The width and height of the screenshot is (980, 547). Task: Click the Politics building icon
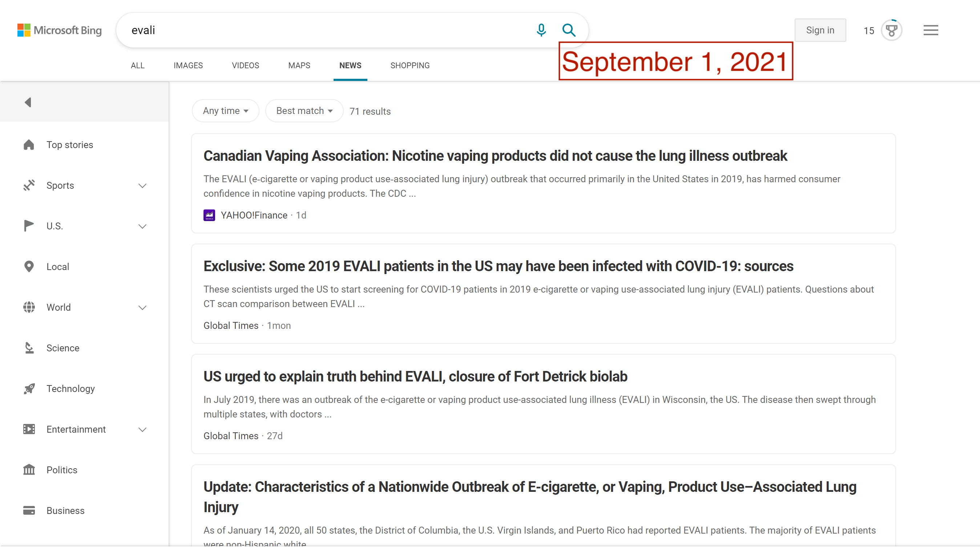(29, 470)
